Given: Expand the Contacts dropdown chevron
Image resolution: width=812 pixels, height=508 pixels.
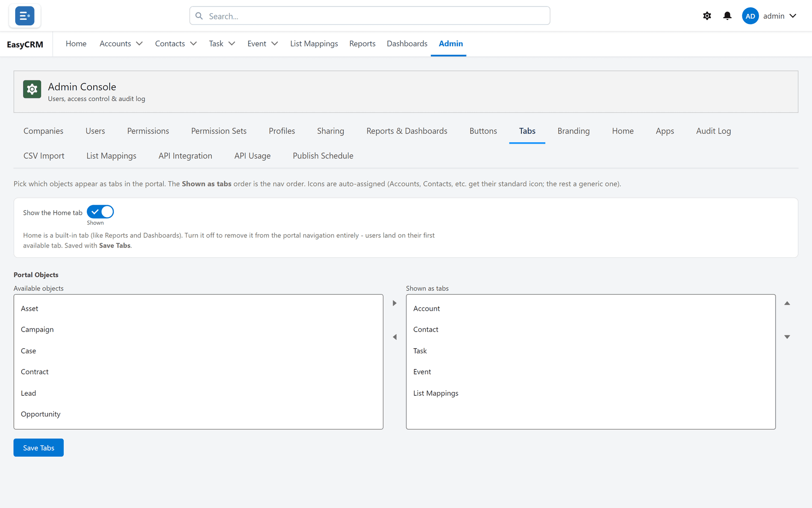Looking at the screenshot, I should tap(193, 43).
